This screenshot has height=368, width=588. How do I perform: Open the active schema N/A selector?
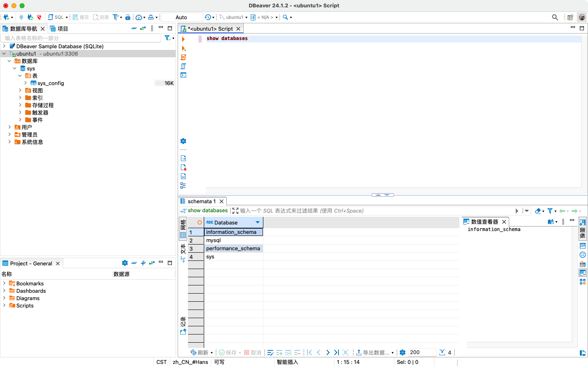coord(264,17)
